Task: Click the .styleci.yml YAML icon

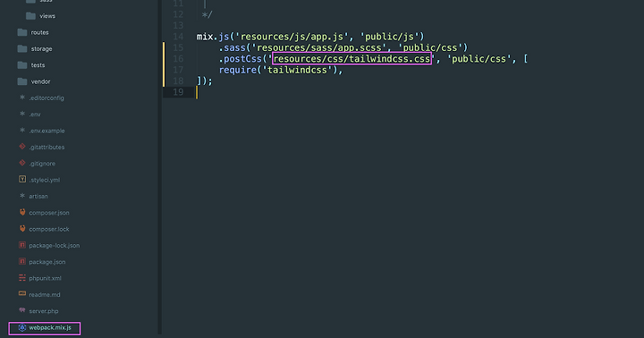Action: pos(22,179)
